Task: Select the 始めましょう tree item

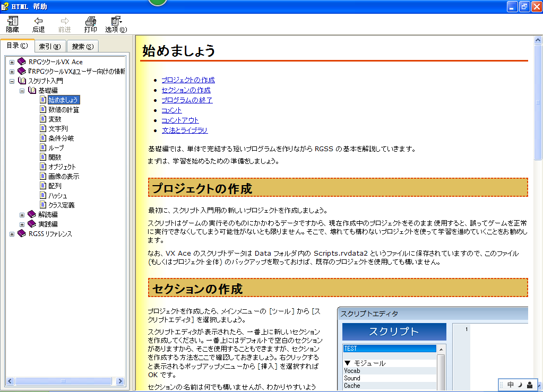Action: [64, 100]
